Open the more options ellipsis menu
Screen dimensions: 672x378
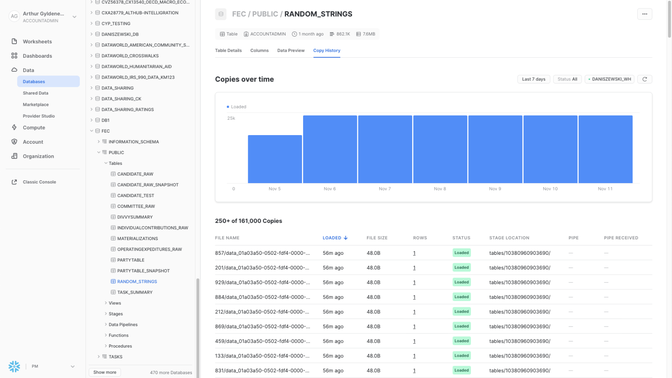645,14
